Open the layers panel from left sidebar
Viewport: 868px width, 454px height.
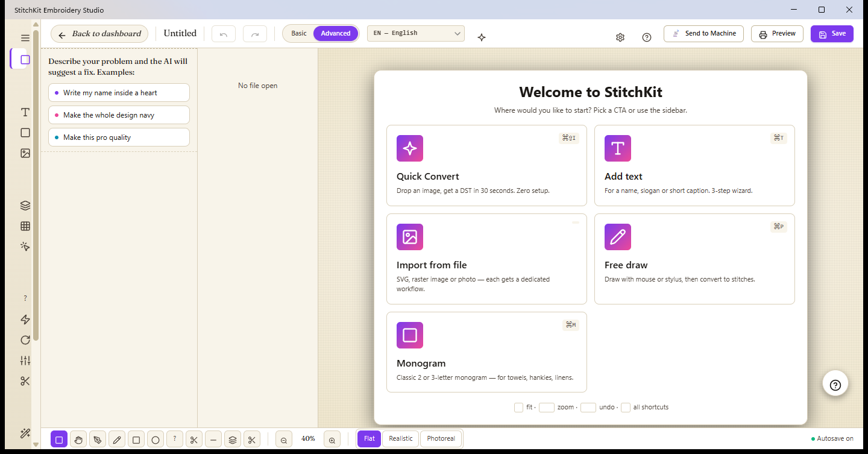click(25, 206)
